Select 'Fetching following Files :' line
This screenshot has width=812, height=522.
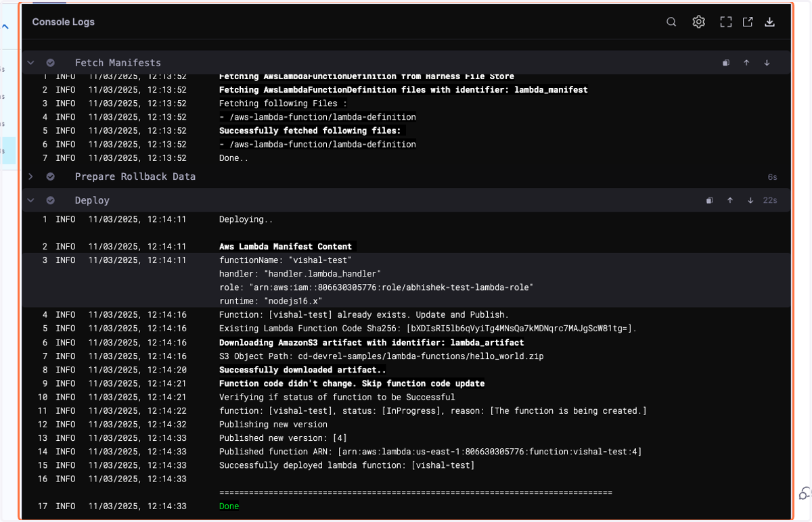coord(283,103)
